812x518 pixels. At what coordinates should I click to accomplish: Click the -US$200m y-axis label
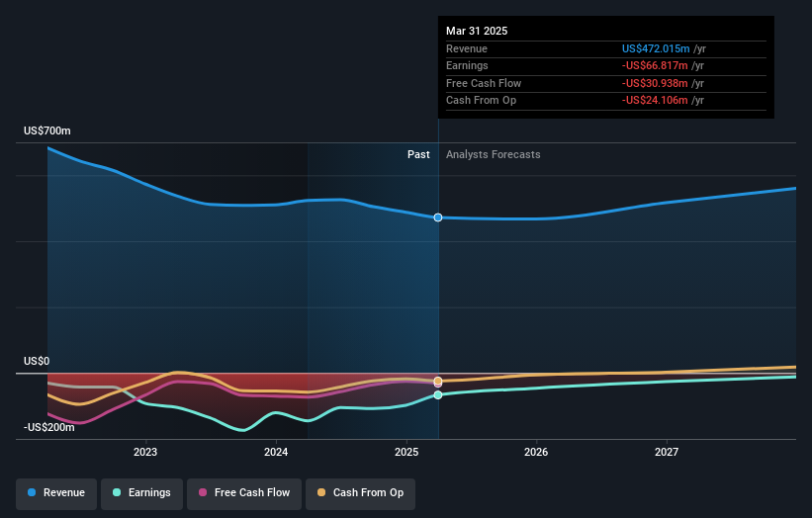click(49, 427)
